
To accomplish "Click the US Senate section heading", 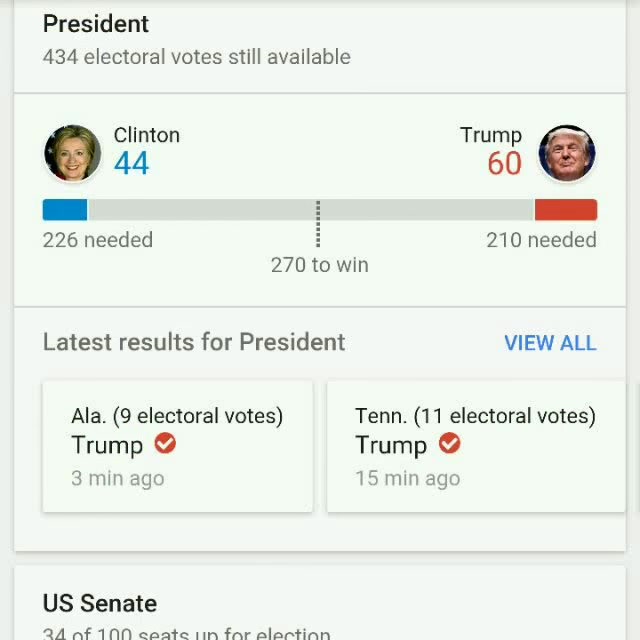I will point(100,604).
